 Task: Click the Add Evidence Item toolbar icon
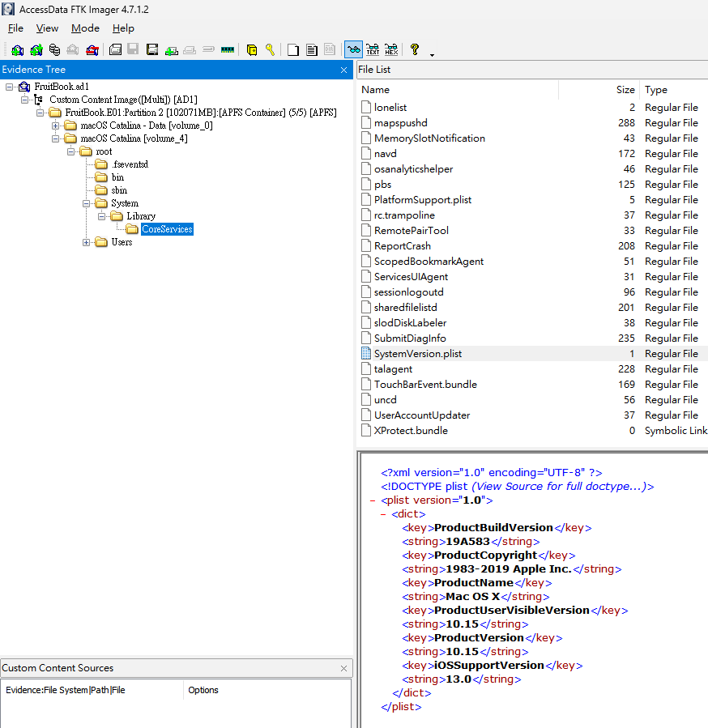(x=17, y=49)
